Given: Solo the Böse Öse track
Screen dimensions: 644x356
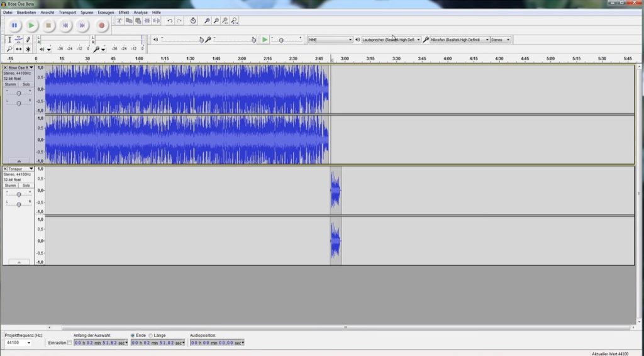Looking at the screenshot, I should tap(26, 84).
